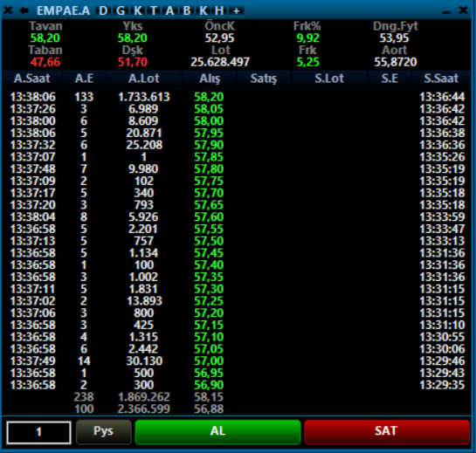Click the Aort value 55,8720
Viewport: 476px width, 453px height.
396,62
